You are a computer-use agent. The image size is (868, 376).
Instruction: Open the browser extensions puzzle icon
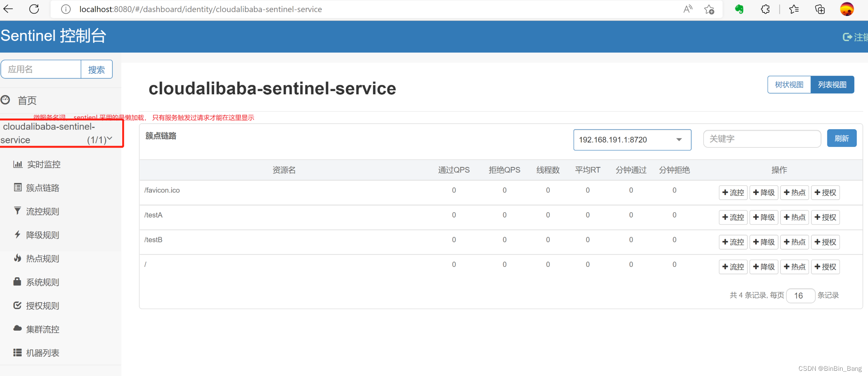pyautogui.click(x=765, y=9)
